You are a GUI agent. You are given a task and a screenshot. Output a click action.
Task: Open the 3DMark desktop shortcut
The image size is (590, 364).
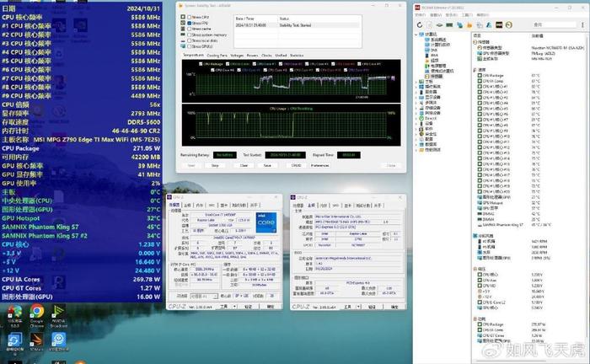pos(36,340)
